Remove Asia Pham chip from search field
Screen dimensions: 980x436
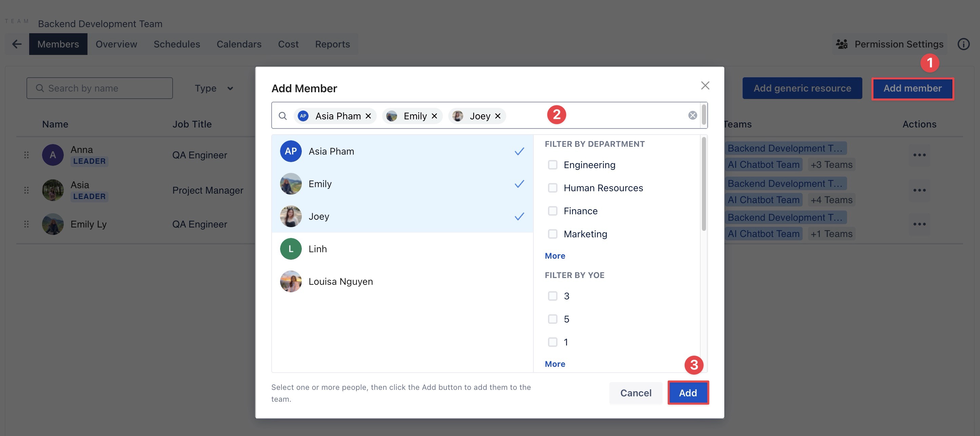pos(368,116)
